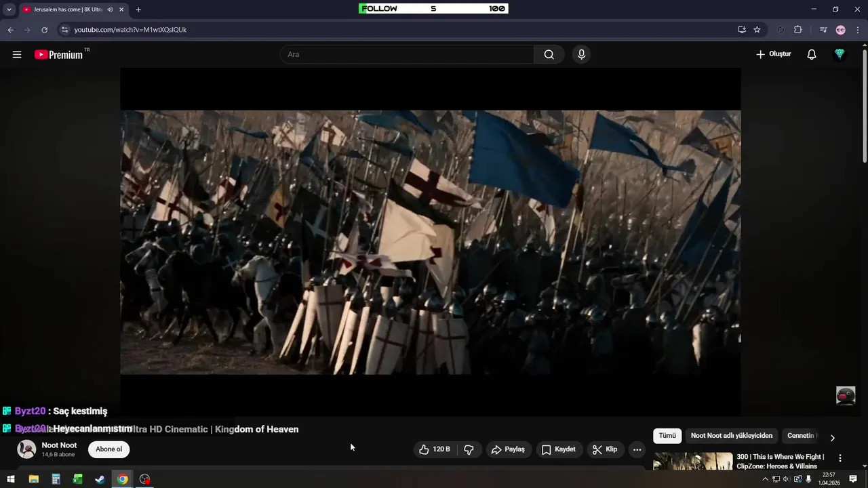Open Steam from taskbar
This screenshot has width=868, height=488.
[100, 479]
